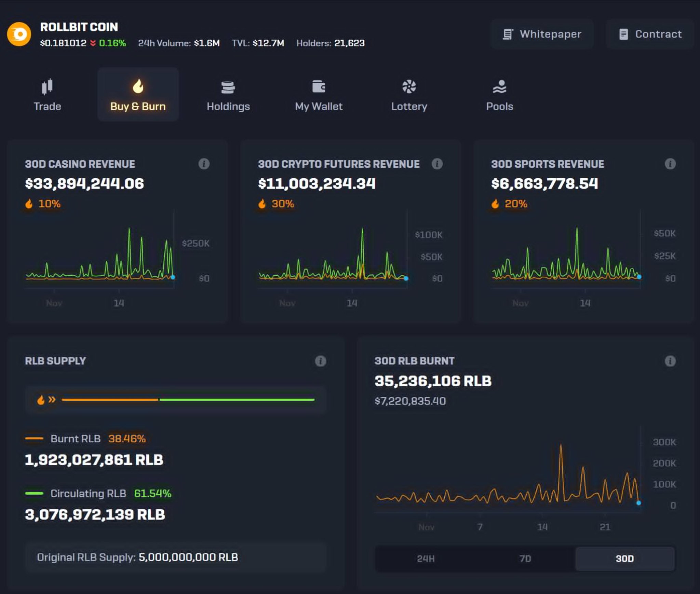Image resolution: width=700 pixels, height=594 pixels.
Task: Click the My Wallet icon
Action: click(319, 86)
